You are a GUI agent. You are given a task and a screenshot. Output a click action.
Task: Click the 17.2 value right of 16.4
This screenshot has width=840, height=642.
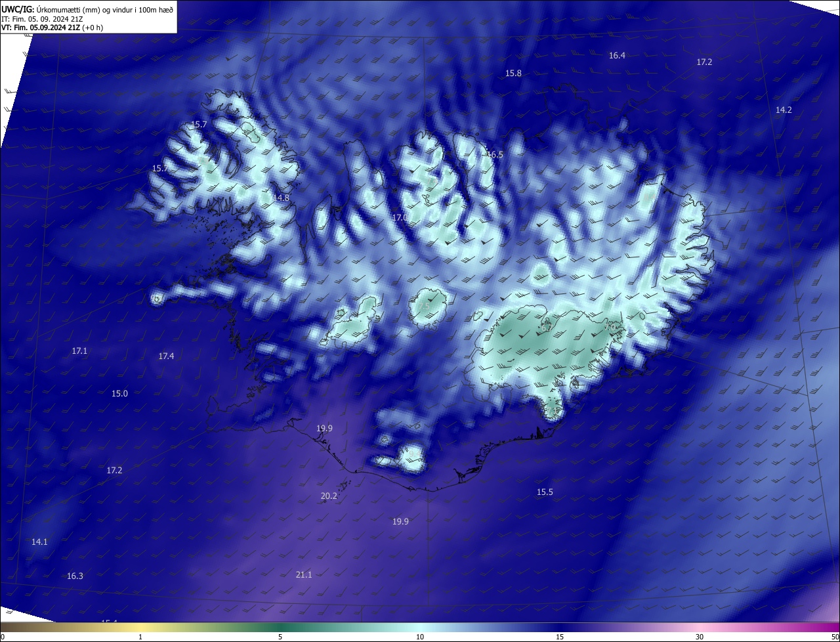(704, 62)
